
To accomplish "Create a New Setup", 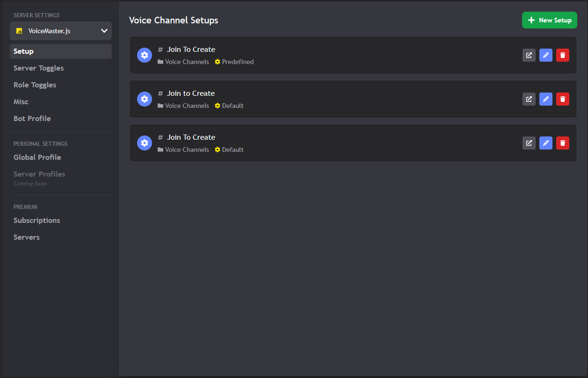I will 549,20.
